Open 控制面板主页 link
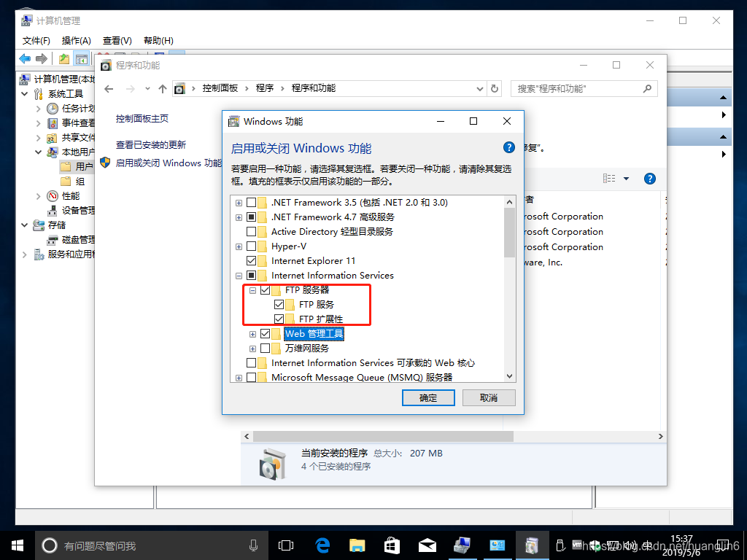 tap(142, 119)
